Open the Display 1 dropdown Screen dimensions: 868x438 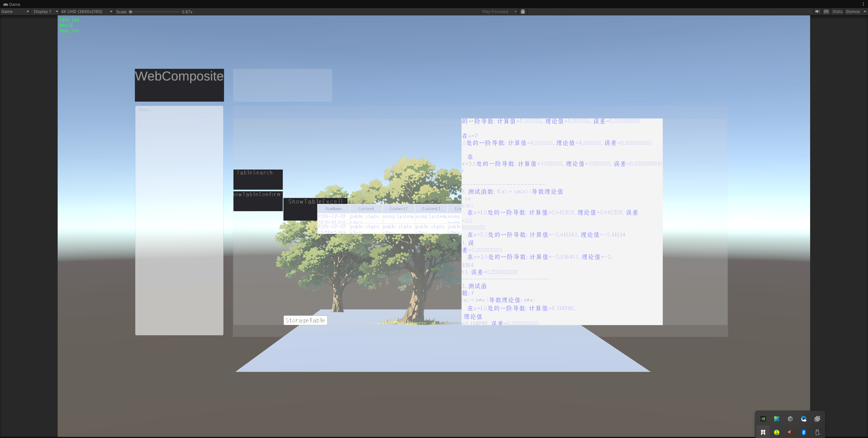tap(45, 12)
